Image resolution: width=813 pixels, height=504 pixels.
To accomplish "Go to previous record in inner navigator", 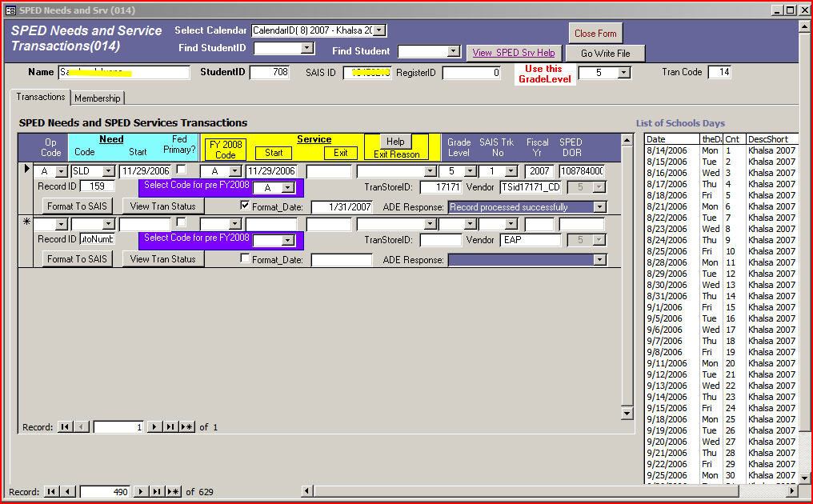I will tap(81, 426).
